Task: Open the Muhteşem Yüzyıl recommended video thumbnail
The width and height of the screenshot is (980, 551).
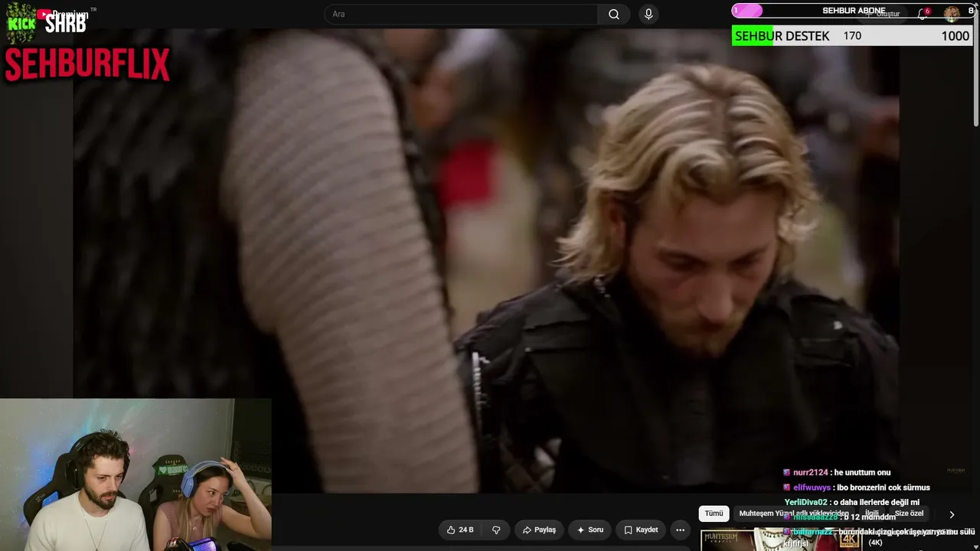Action: [x=781, y=540]
